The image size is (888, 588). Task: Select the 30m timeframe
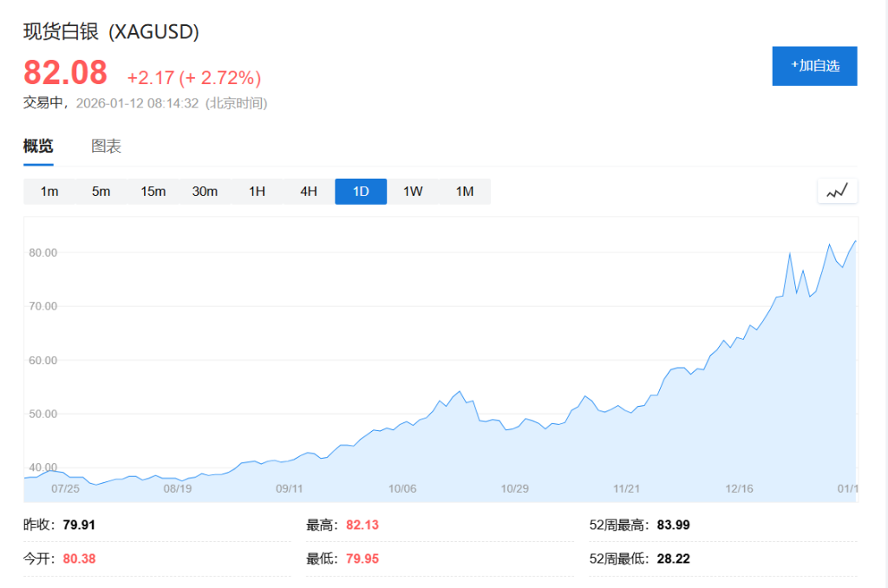(205, 191)
